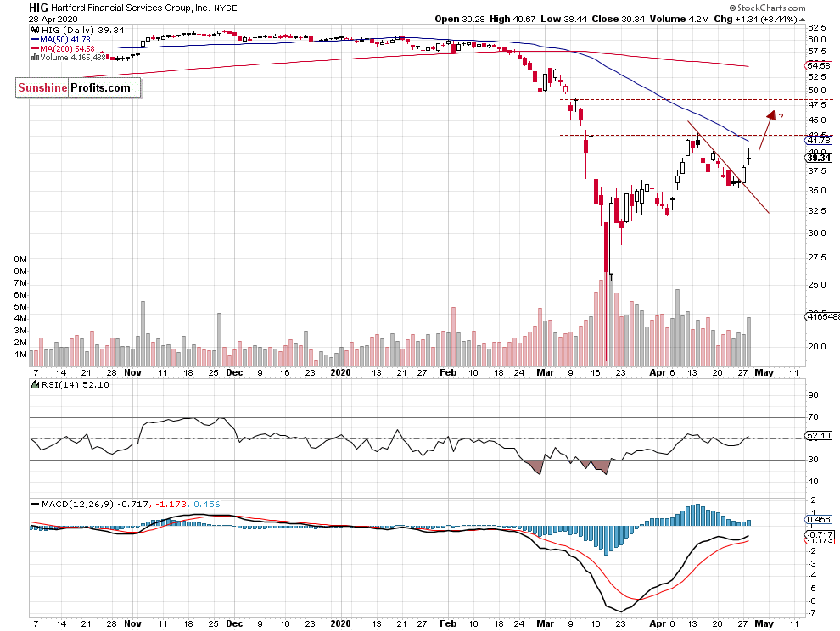Click the -7 label on MACD axis
Image resolution: width=840 pixels, height=631 pixels.
coord(812,613)
